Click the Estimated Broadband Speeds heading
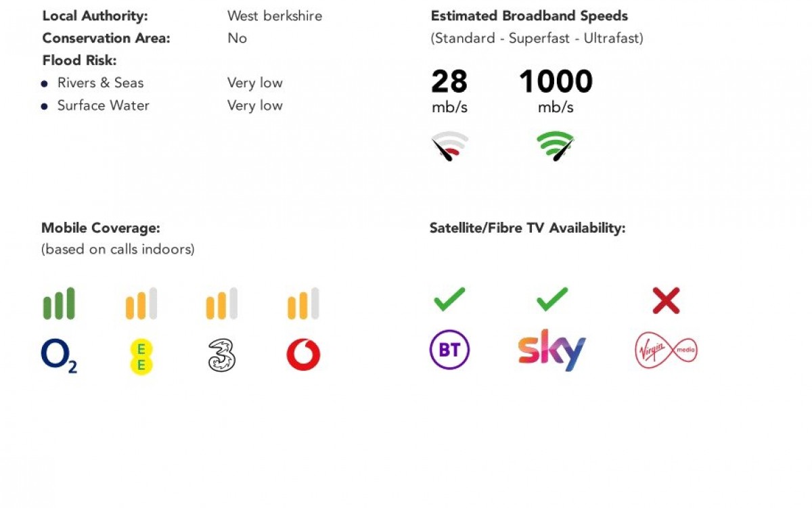 pyautogui.click(x=529, y=16)
